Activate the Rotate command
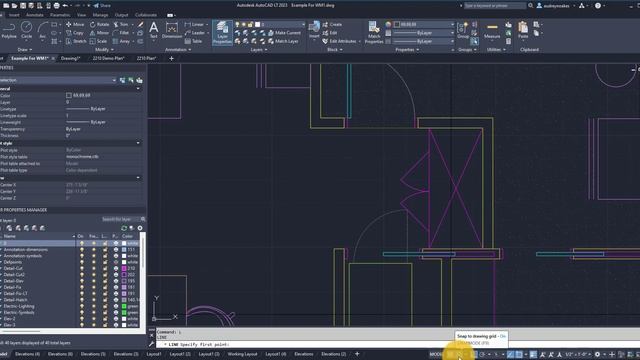The height and width of the screenshot is (360, 640). tap(100, 24)
